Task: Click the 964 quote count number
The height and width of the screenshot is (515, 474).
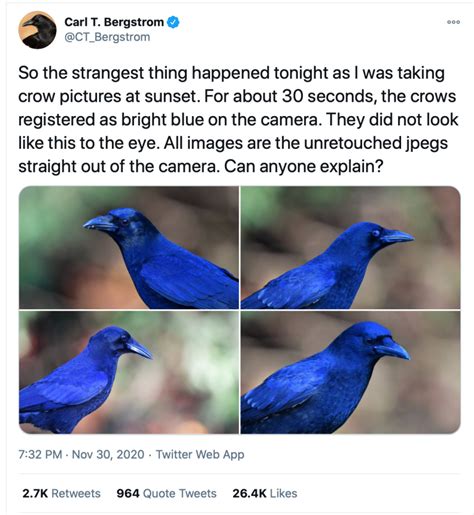Action: tap(128, 493)
